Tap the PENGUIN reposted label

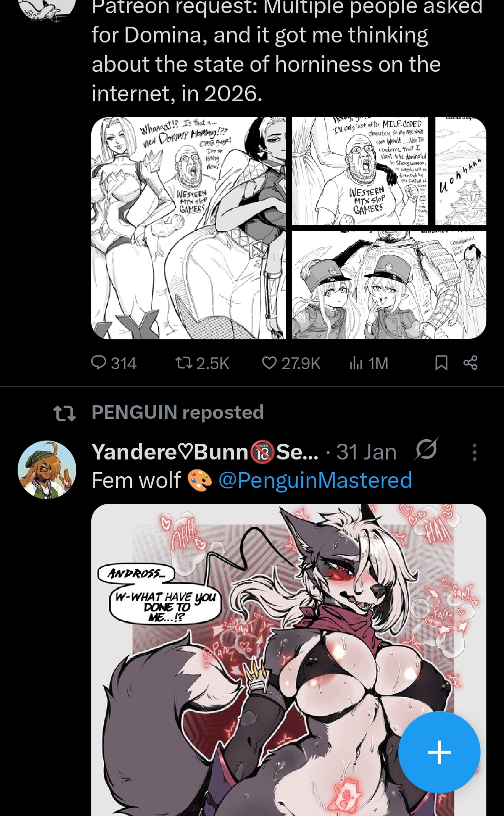[x=177, y=413]
